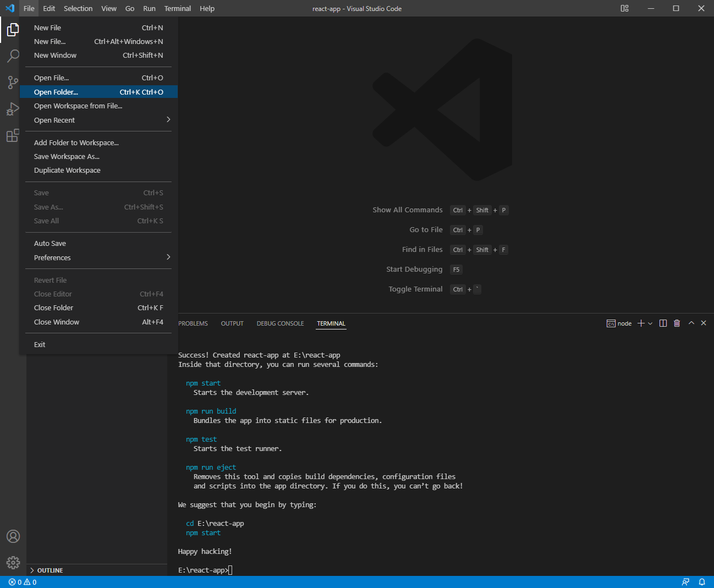
Task: Choose Open File... menu entry
Action: point(99,78)
